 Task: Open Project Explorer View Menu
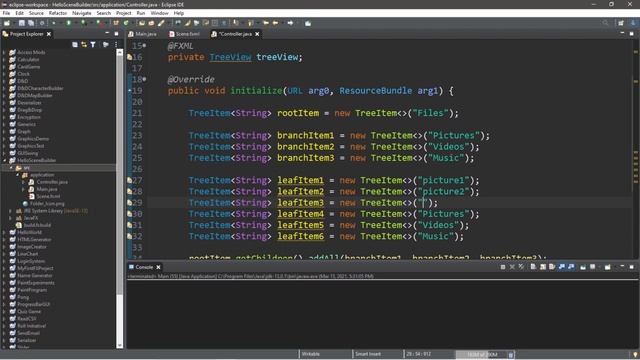point(116,44)
